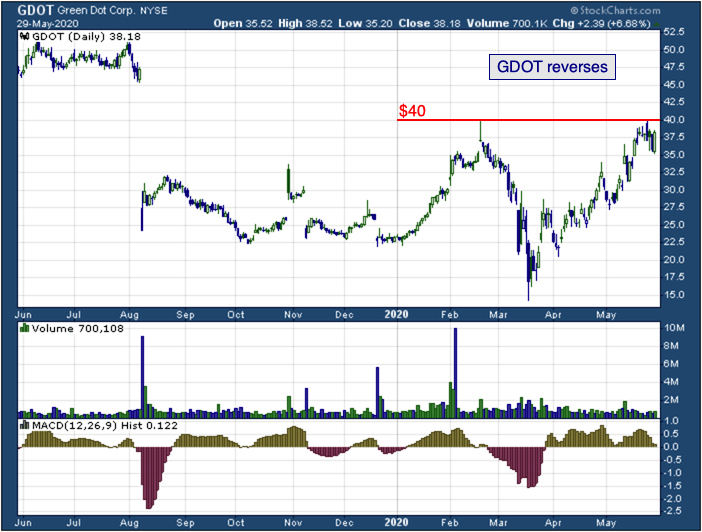Screen dimensions: 702x532
Task: Click the 37.5 price axis label
Action: point(674,137)
